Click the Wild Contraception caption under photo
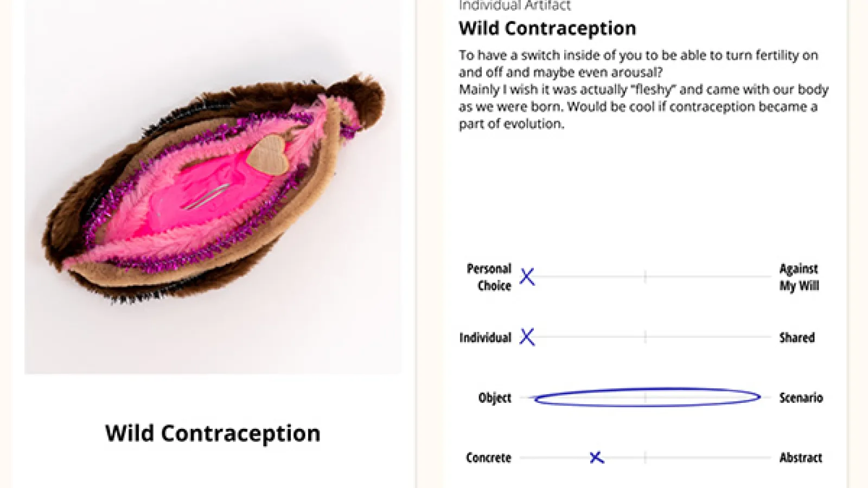Viewport: 868px width, 488px height. pos(213,433)
